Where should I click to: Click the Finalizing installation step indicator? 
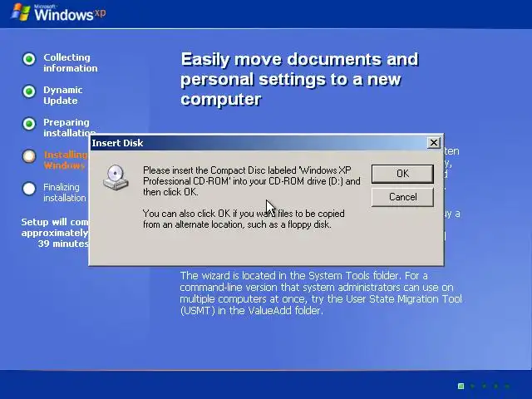(29, 189)
